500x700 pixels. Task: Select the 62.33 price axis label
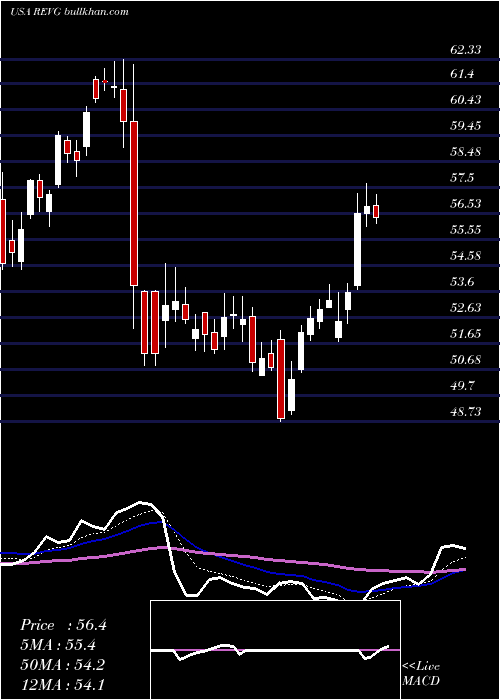tap(465, 50)
